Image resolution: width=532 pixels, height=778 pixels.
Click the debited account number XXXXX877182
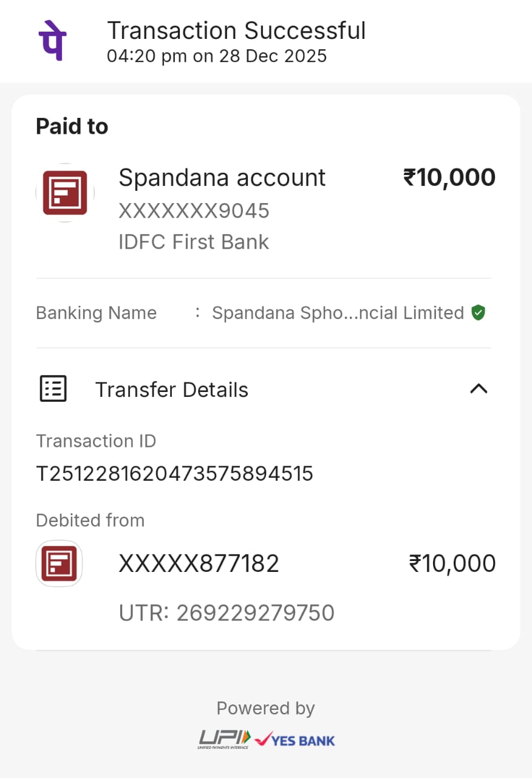[x=199, y=564]
